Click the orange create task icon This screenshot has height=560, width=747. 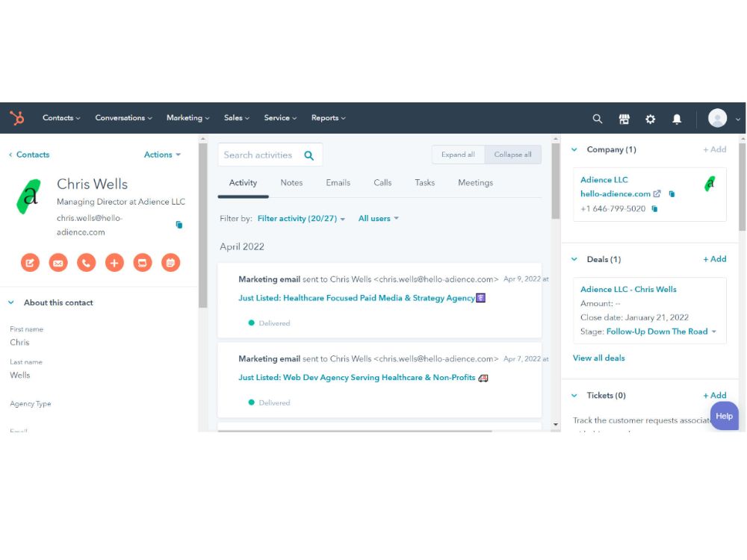tap(143, 262)
